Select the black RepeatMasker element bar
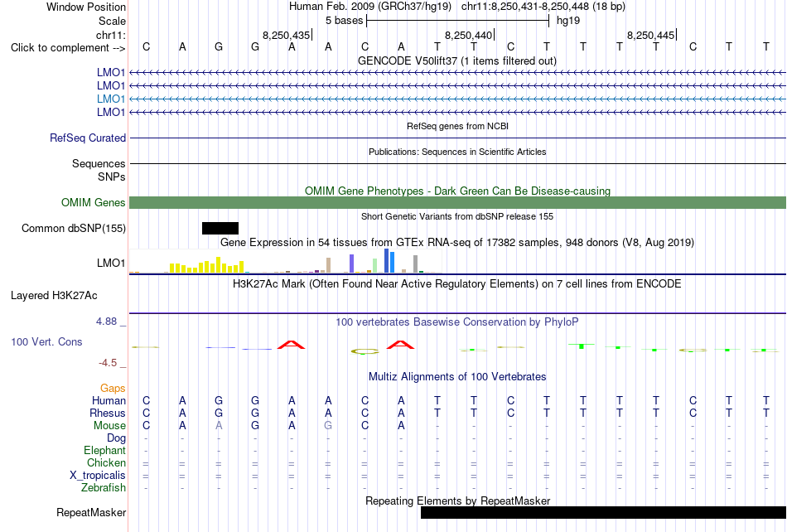This screenshot has height=532, width=787. pyautogui.click(x=603, y=512)
